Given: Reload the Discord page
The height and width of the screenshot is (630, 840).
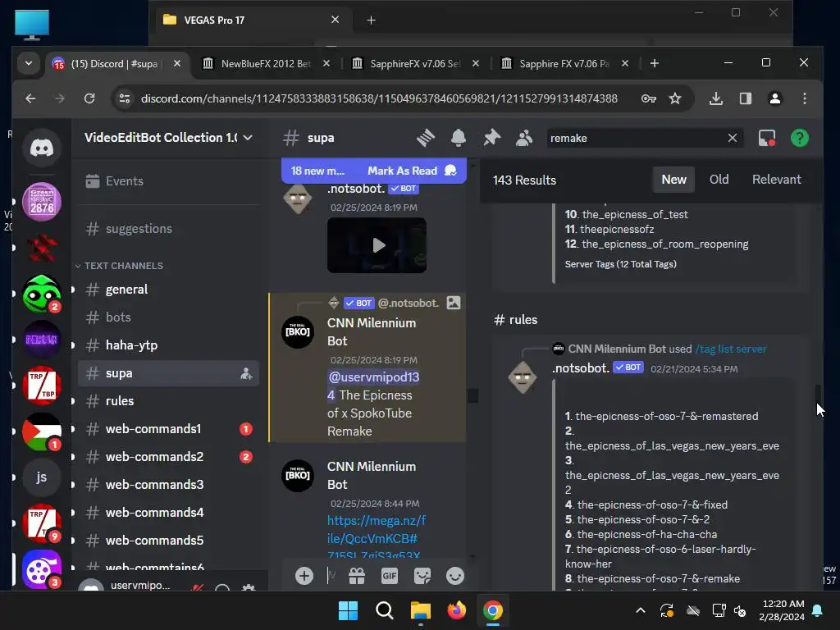Looking at the screenshot, I should coord(89,98).
